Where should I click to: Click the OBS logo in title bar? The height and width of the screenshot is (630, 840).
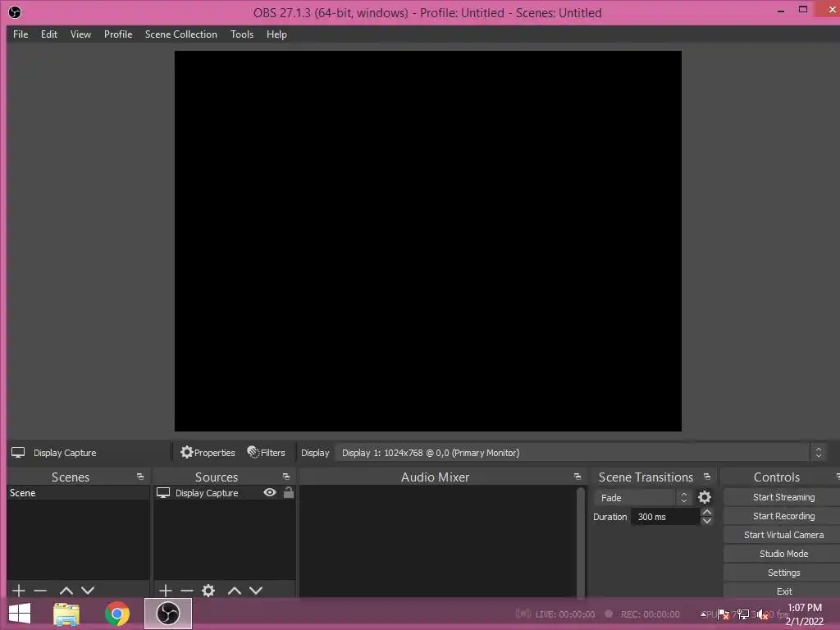point(15,12)
